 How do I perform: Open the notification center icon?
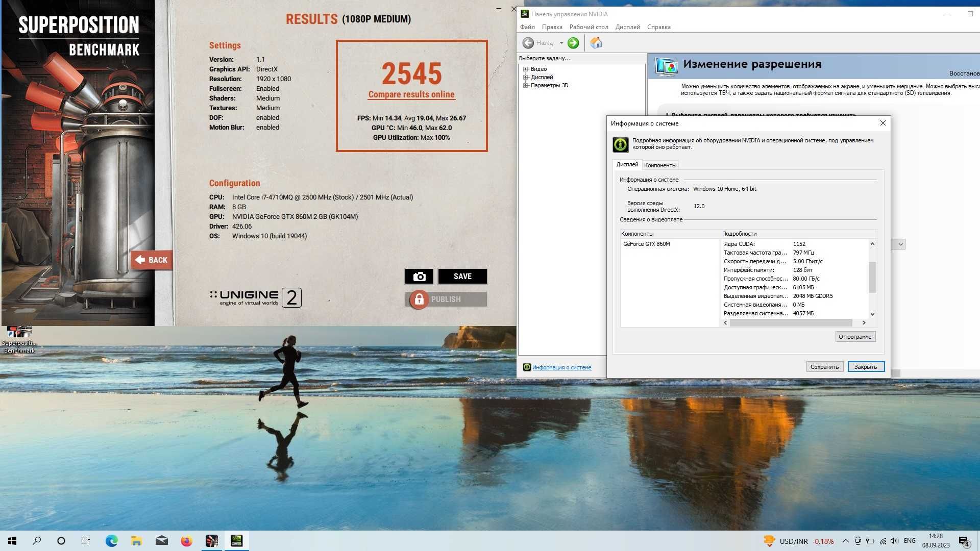click(964, 541)
